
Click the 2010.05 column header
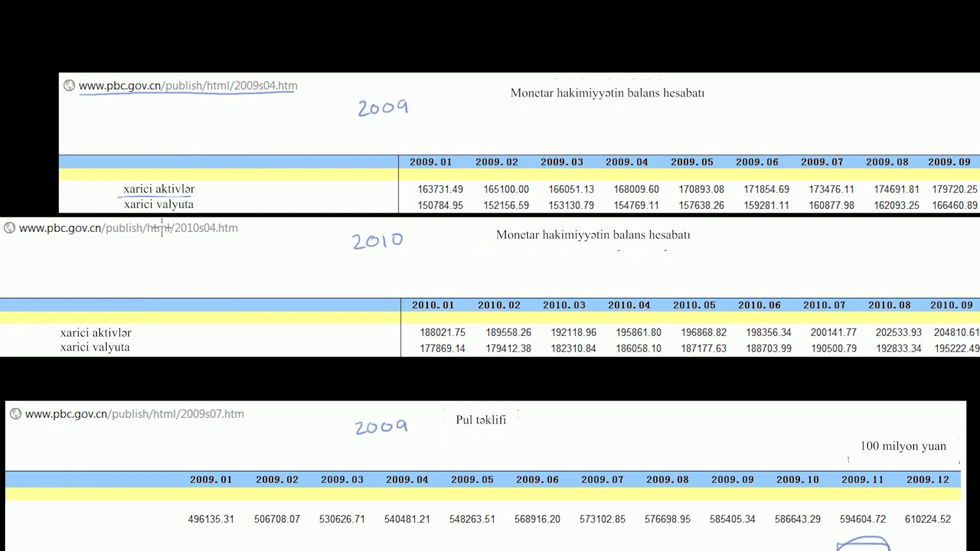click(694, 305)
